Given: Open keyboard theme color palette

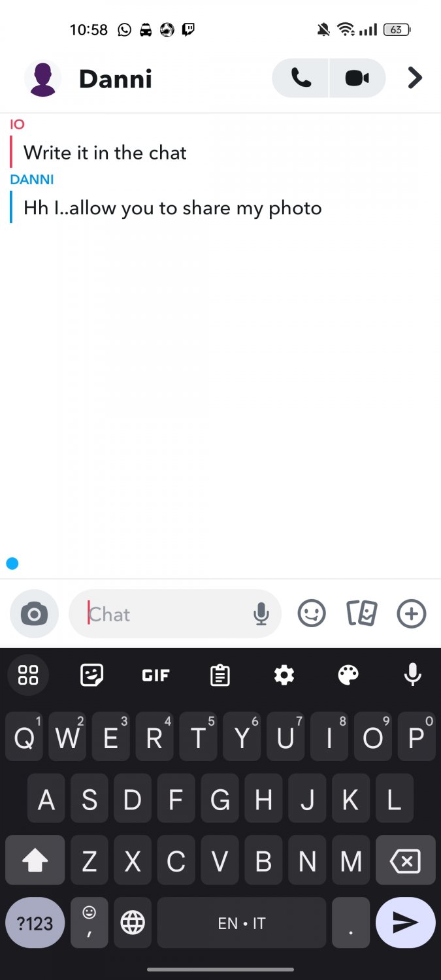Looking at the screenshot, I should (348, 675).
